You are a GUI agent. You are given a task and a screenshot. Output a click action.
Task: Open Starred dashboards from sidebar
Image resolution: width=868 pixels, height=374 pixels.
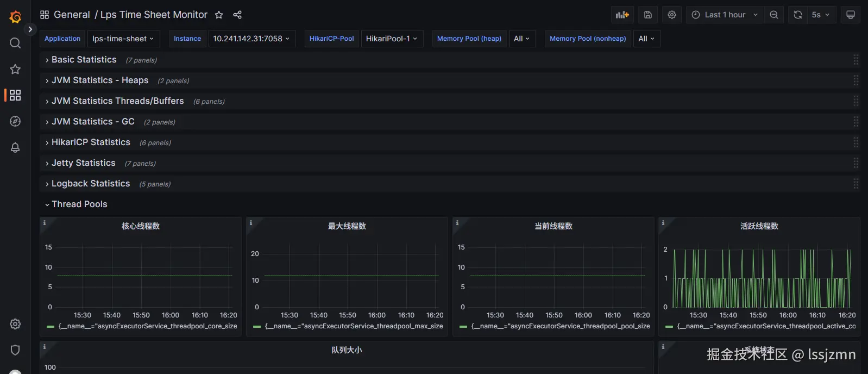click(x=15, y=69)
